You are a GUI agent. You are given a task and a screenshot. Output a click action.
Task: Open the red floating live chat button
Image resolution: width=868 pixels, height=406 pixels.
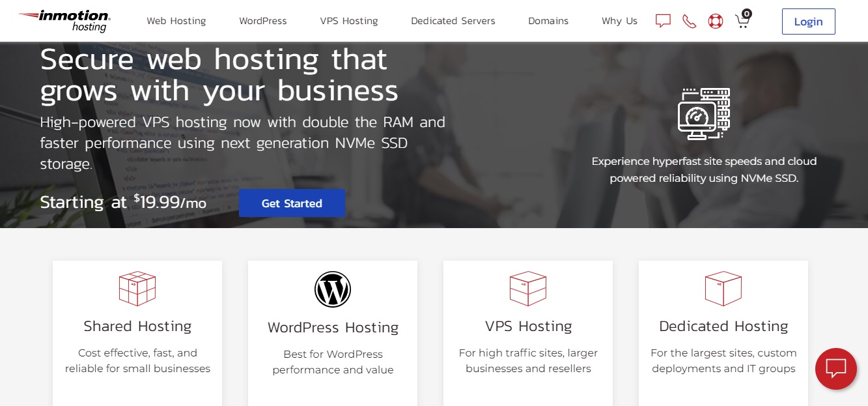tap(835, 368)
